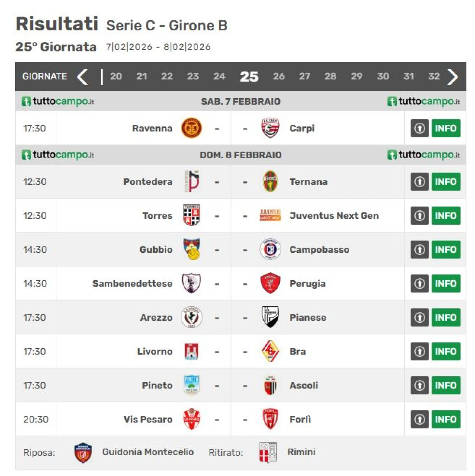Screen dimensions: 475x476
Task: Click the Ternana club logo
Action: tap(270, 182)
